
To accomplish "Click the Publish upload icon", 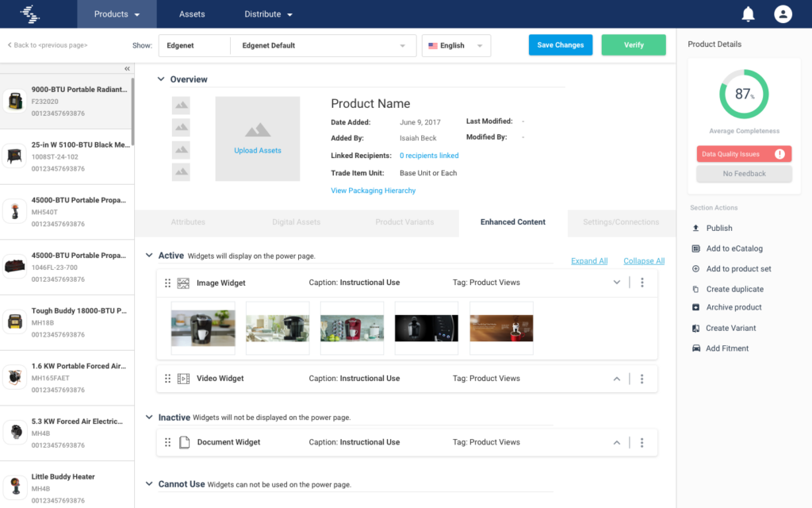I will pyautogui.click(x=695, y=228).
